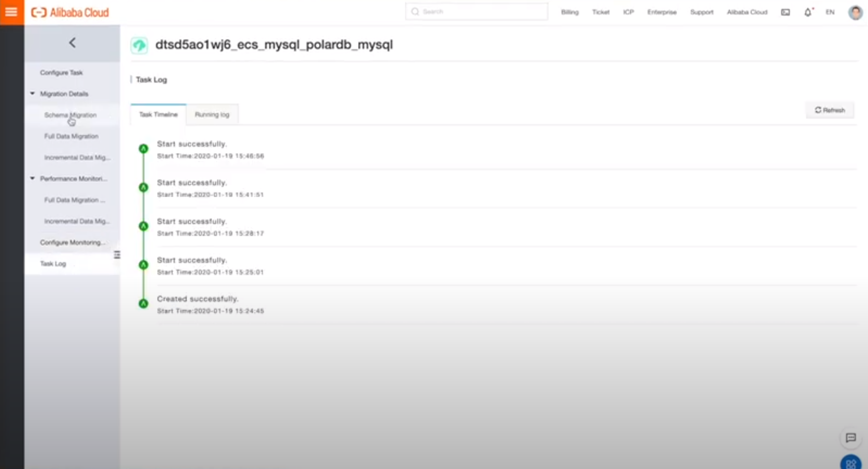Open the chat/feedback bubble at bottom right
Image resolution: width=868 pixels, height=469 pixels.
[851, 439]
